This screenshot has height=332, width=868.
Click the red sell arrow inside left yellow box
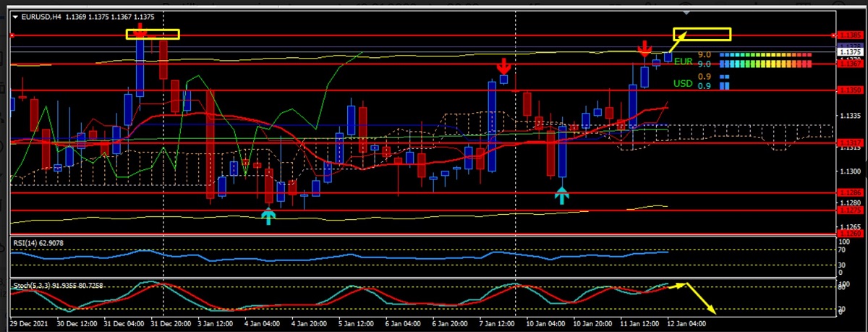pos(140,32)
